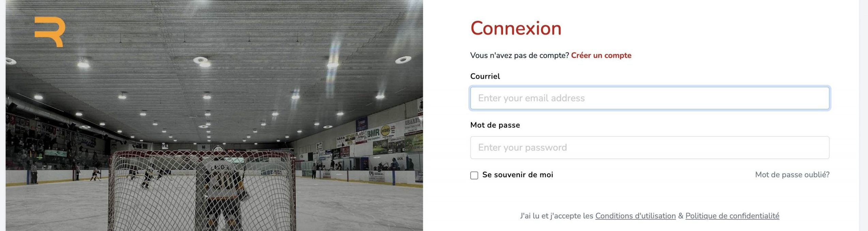Image resolution: width=868 pixels, height=231 pixels.
Task: Click the BMR advertisement sign in the photo
Action: click(373, 133)
